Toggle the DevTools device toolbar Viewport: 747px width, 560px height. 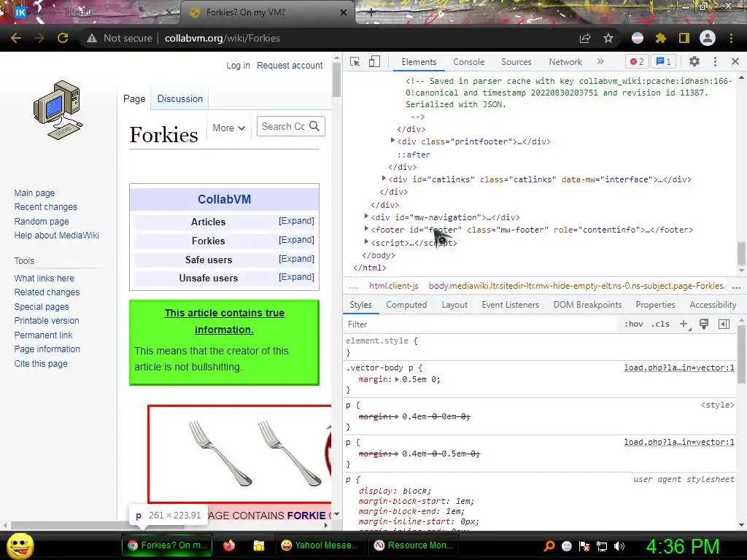[x=374, y=62]
